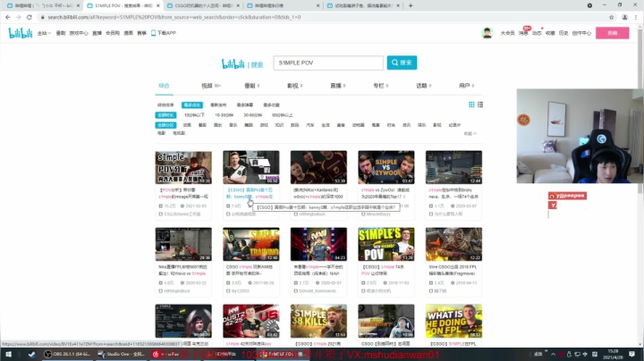Go to 直播 in the top navigation
Viewport: 644px width, 361px height.
pos(97,33)
